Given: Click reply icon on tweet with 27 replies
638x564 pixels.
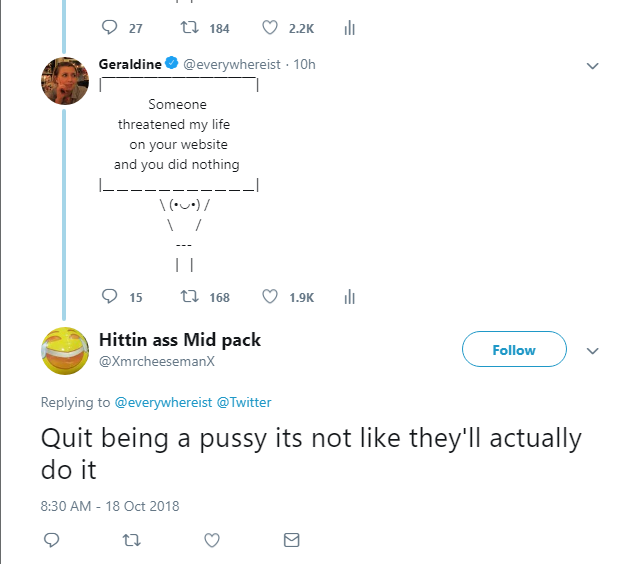Looking at the screenshot, I should coord(109,27).
